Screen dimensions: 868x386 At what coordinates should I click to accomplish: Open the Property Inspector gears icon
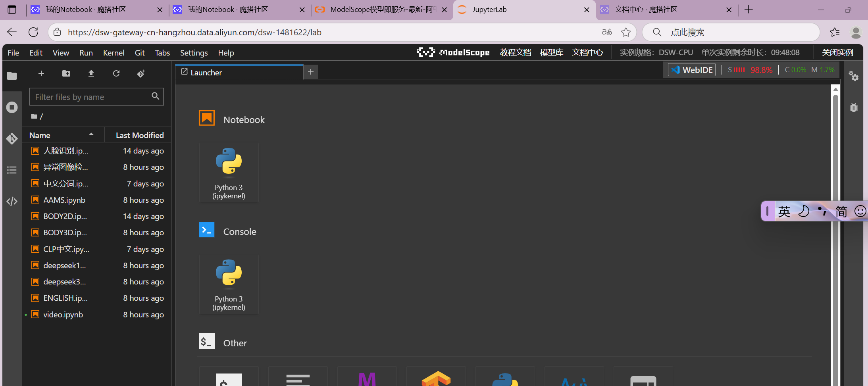pyautogui.click(x=854, y=76)
